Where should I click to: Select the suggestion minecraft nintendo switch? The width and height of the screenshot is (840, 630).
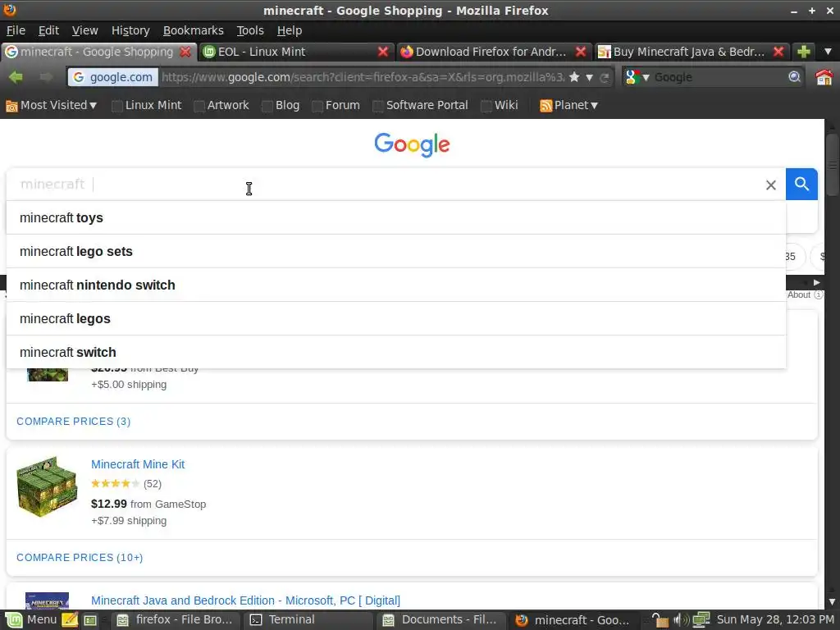pyautogui.click(x=396, y=285)
